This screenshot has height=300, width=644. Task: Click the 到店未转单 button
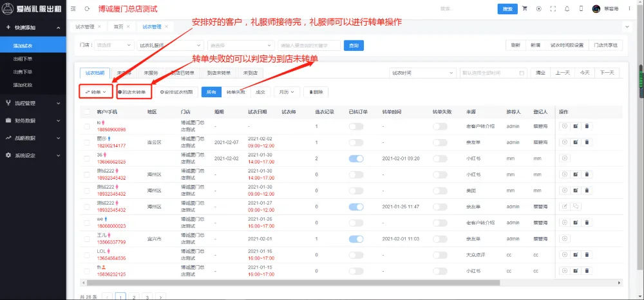(134, 92)
